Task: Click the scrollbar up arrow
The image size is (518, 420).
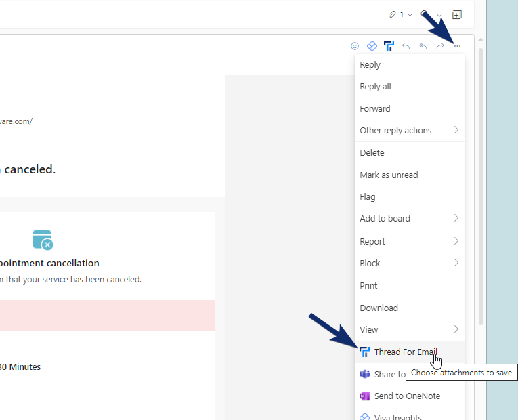Action: coord(481,40)
